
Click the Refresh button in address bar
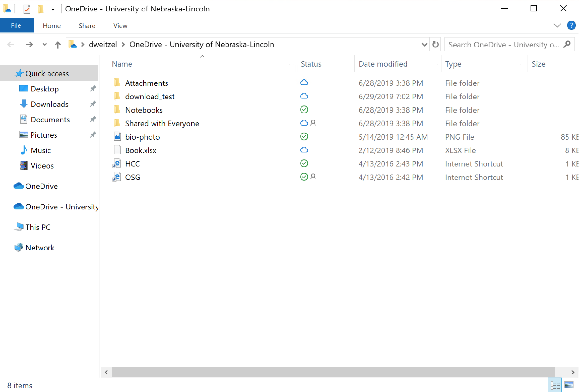435,44
